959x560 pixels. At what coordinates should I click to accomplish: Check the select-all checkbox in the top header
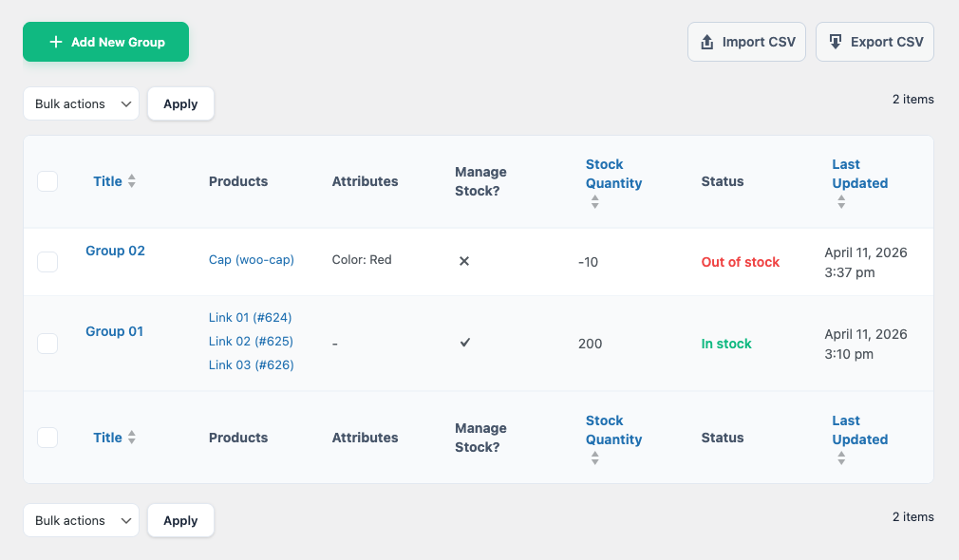pyautogui.click(x=47, y=181)
